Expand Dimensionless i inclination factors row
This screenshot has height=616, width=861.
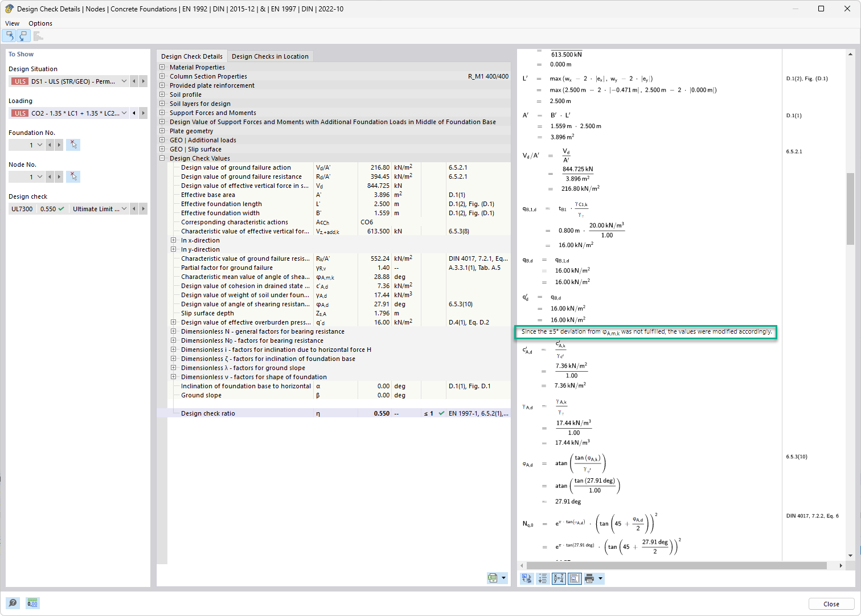[x=174, y=350]
